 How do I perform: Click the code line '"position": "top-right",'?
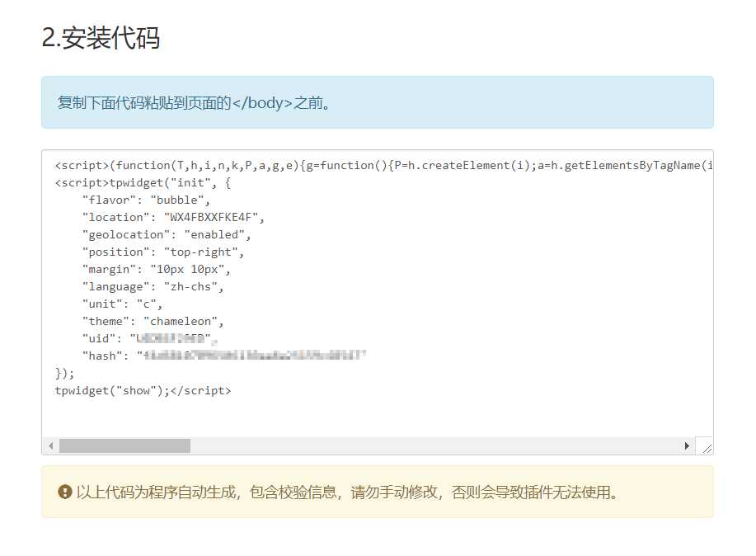[163, 252]
